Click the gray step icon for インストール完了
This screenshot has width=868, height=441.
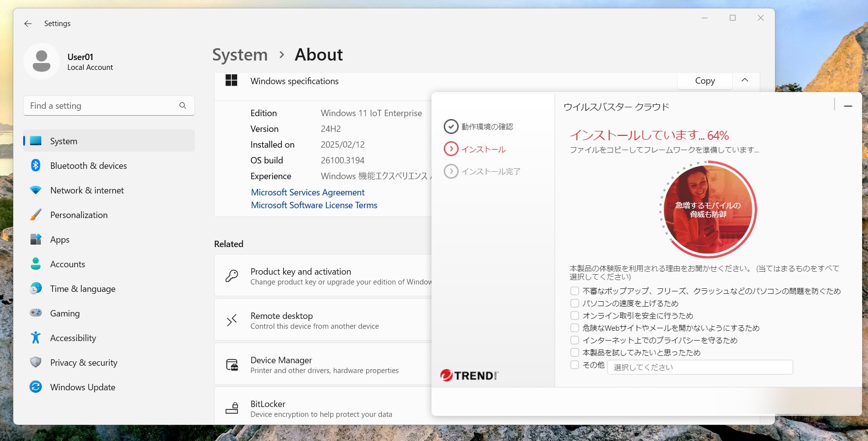coord(451,171)
